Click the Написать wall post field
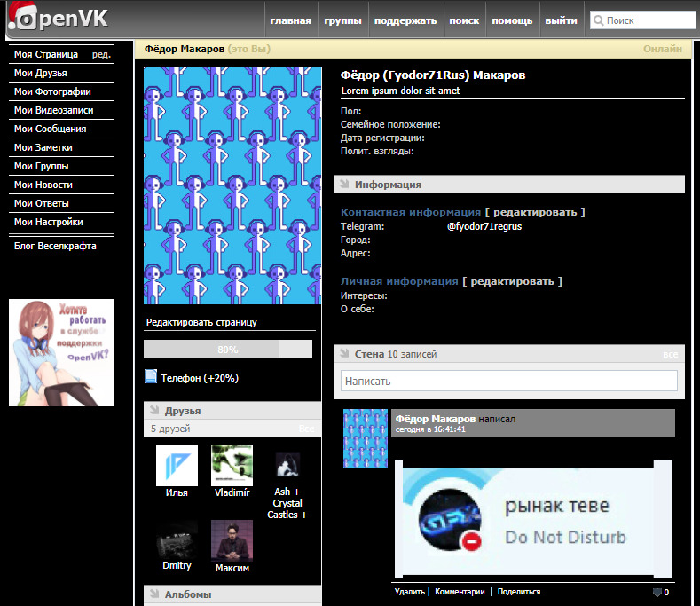 [x=509, y=381]
